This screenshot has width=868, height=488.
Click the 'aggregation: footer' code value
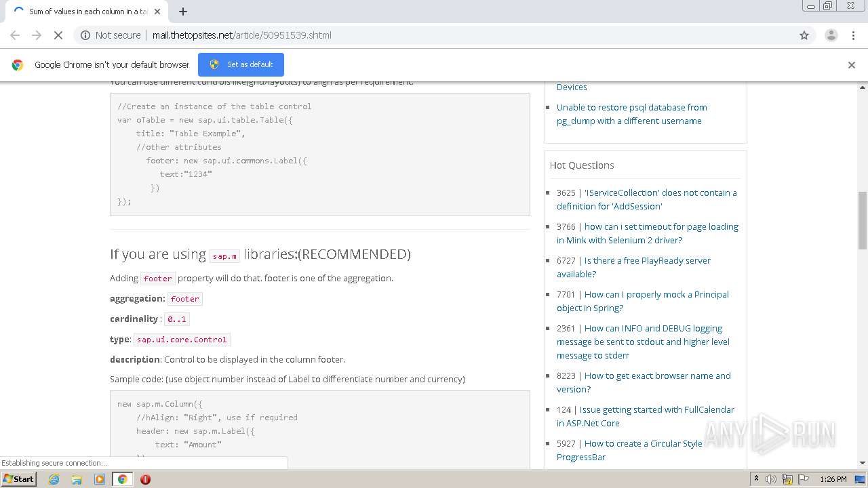185,299
